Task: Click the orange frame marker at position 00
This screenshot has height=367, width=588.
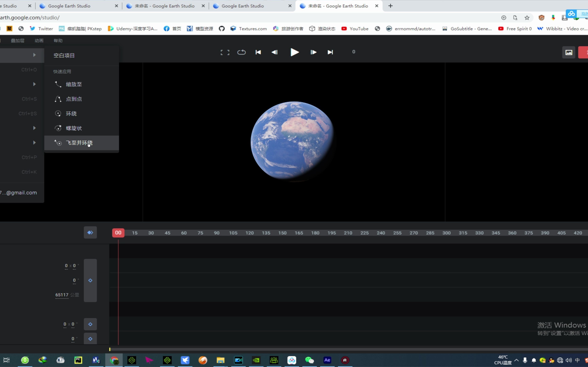Action: pos(118,233)
